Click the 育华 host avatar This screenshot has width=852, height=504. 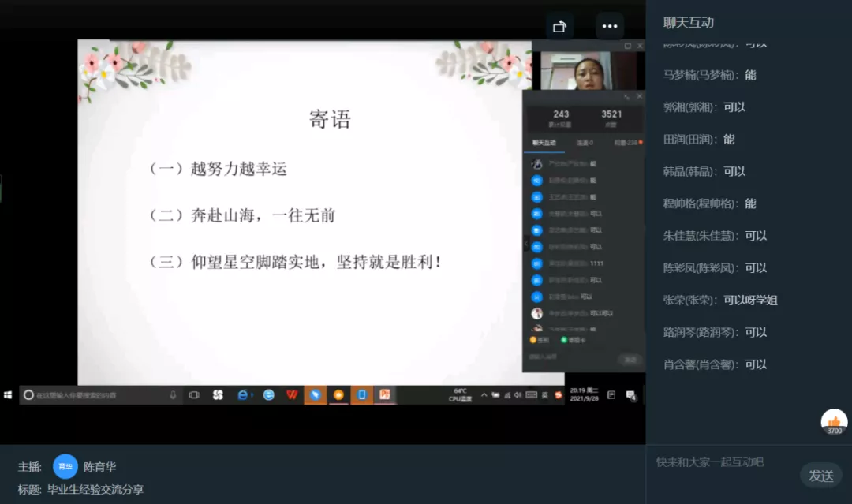point(65,466)
